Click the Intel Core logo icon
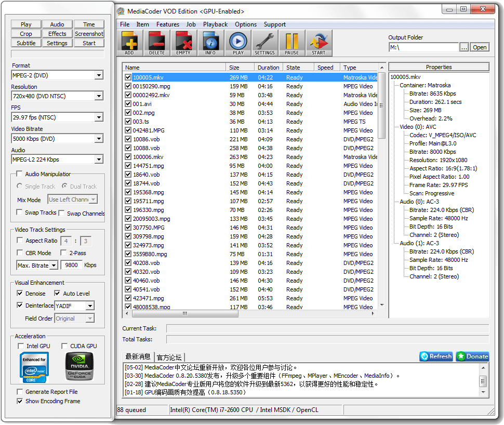Image resolution: width=504 pixels, height=425 pixels. [34, 367]
